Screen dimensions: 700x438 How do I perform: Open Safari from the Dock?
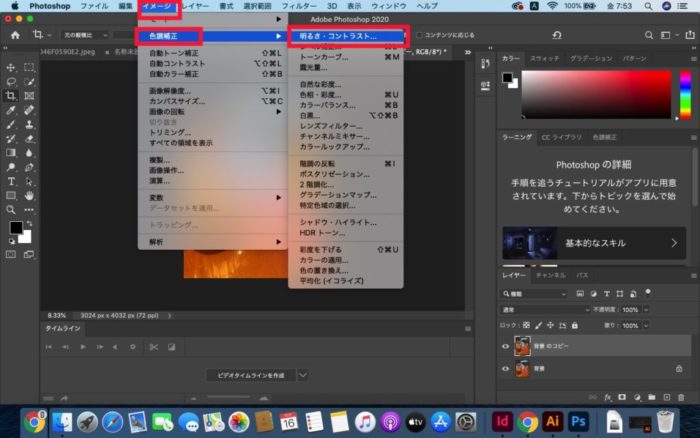tap(112, 422)
